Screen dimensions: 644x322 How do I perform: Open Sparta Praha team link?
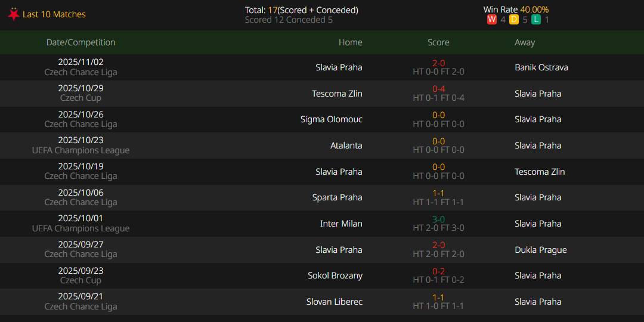(338, 197)
